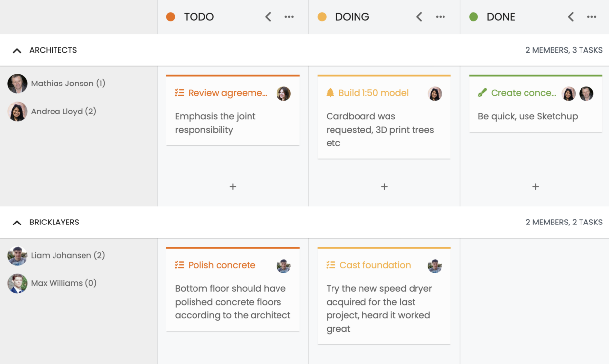The image size is (609, 364).
Task: Collapse the TODO column with its chevron
Action: pos(268,17)
